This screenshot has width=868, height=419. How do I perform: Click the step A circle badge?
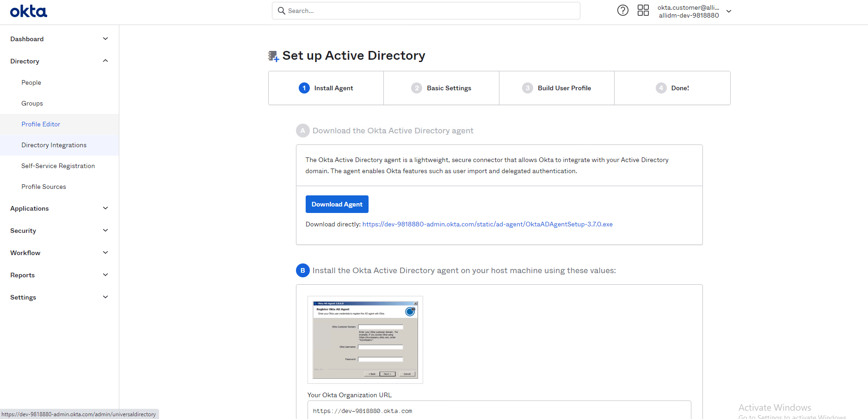pos(303,131)
